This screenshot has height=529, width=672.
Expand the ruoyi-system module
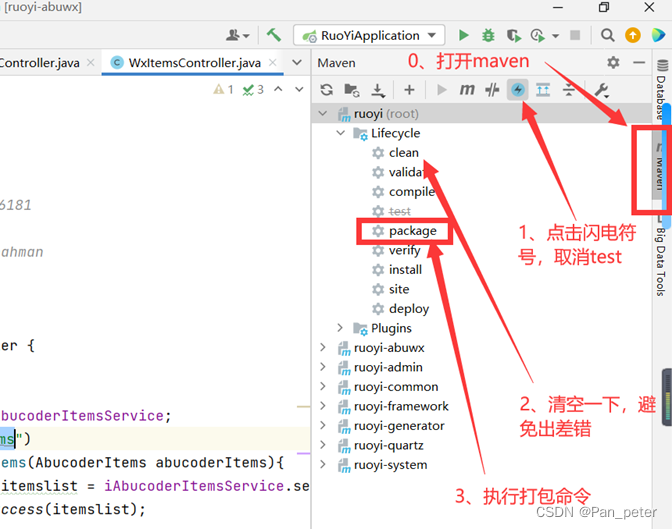323,464
